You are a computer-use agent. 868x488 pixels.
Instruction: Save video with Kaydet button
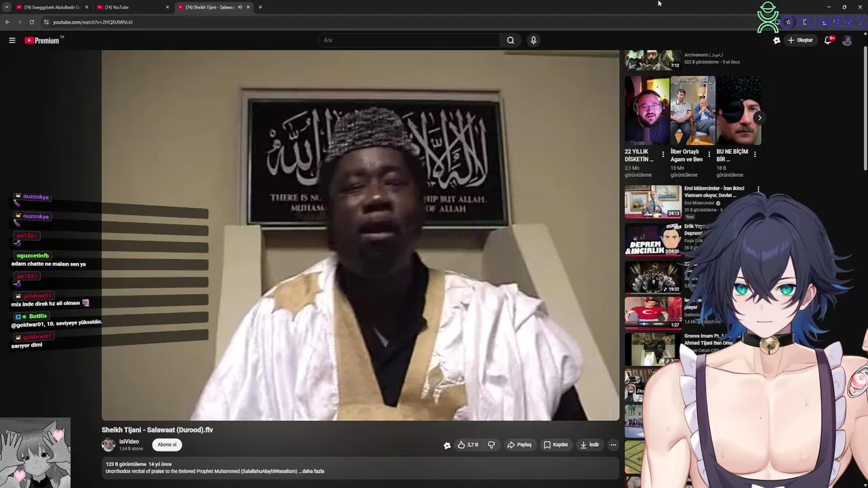(555, 445)
